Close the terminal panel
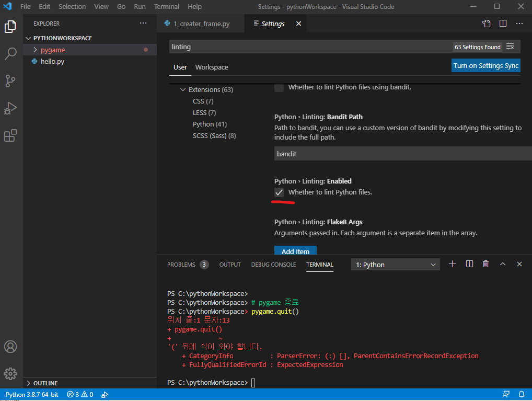 tap(519, 264)
